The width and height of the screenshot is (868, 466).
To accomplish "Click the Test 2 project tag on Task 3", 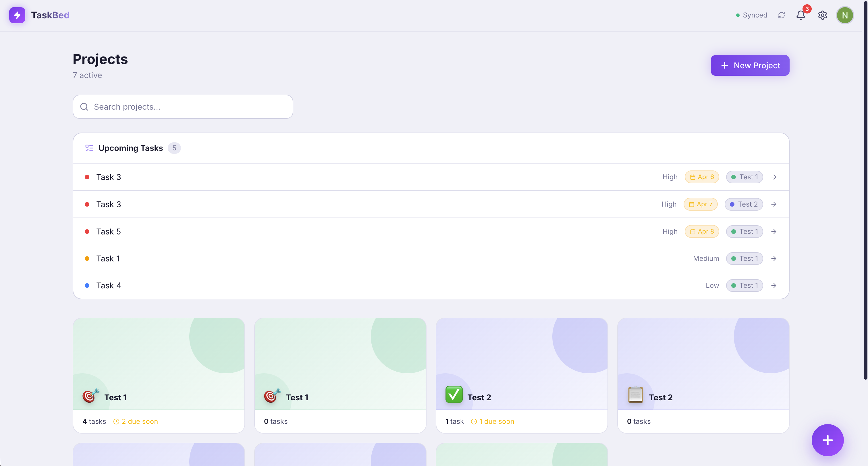I will [x=743, y=204].
